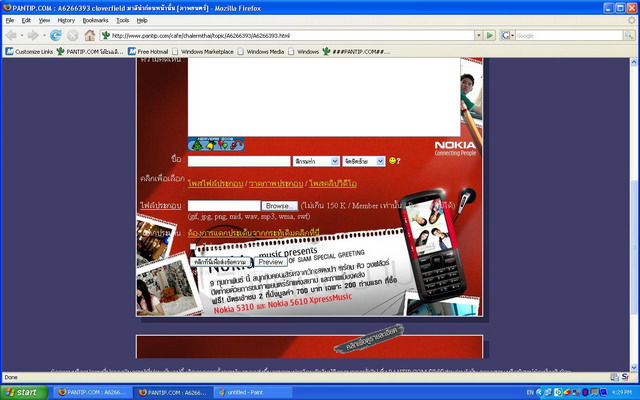Image resolution: width=640 pixels, height=400 pixels.
Task: Click the lightning bolt tray icon
Action: 567,392
